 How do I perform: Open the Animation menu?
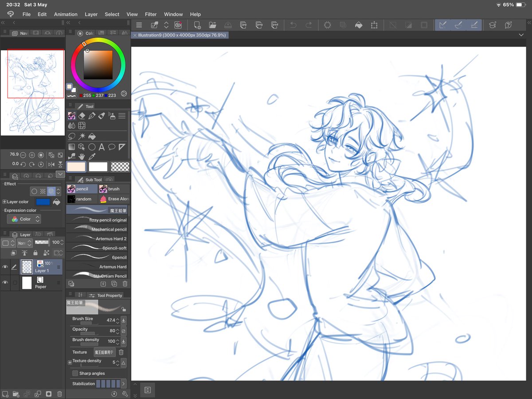(x=66, y=14)
